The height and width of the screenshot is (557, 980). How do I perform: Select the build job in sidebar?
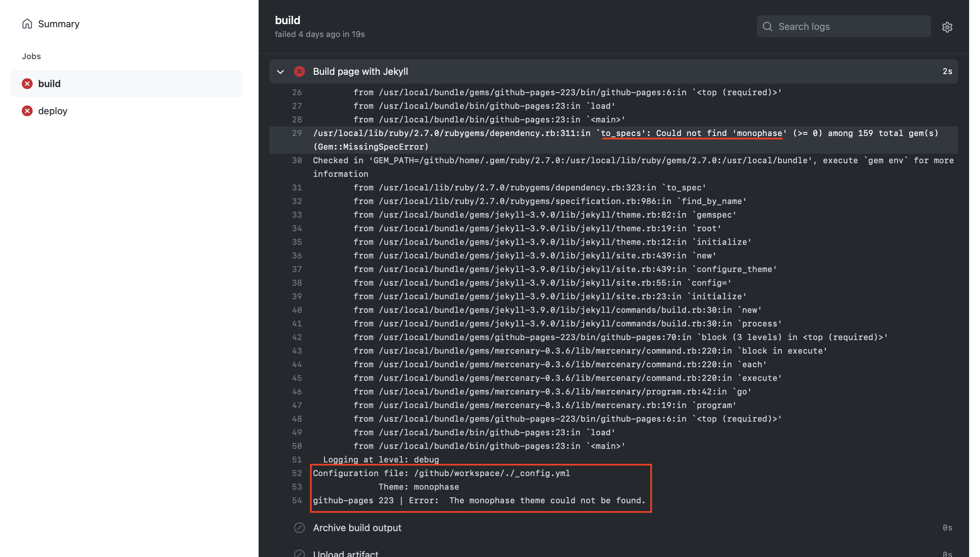49,83
